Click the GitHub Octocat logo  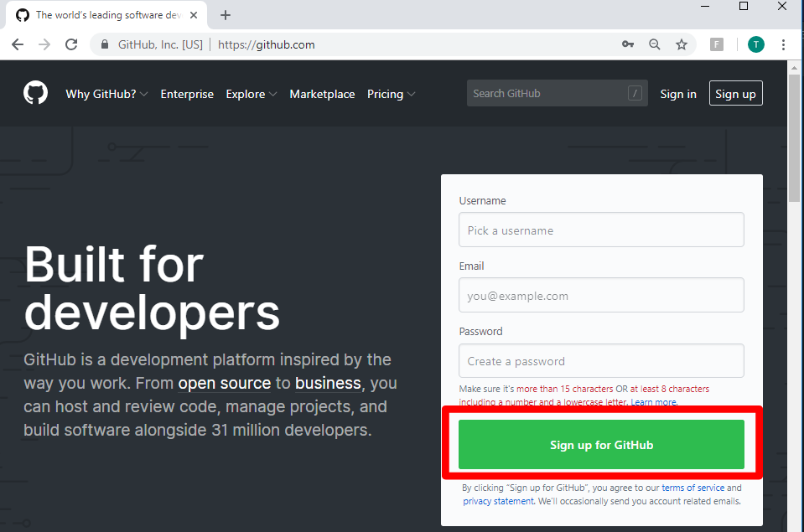click(35, 93)
